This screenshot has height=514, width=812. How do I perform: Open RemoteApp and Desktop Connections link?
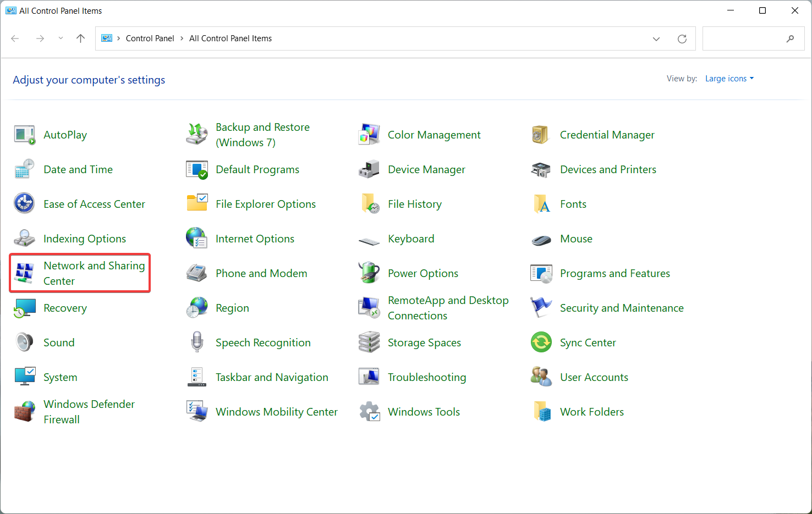(448, 308)
